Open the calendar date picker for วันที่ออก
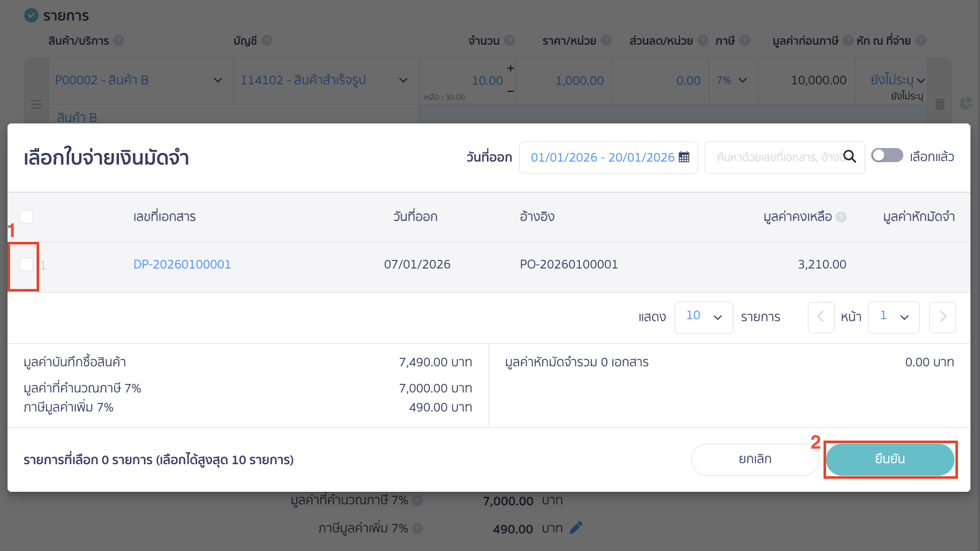This screenshot has height=551, width=980. [685, 157]
